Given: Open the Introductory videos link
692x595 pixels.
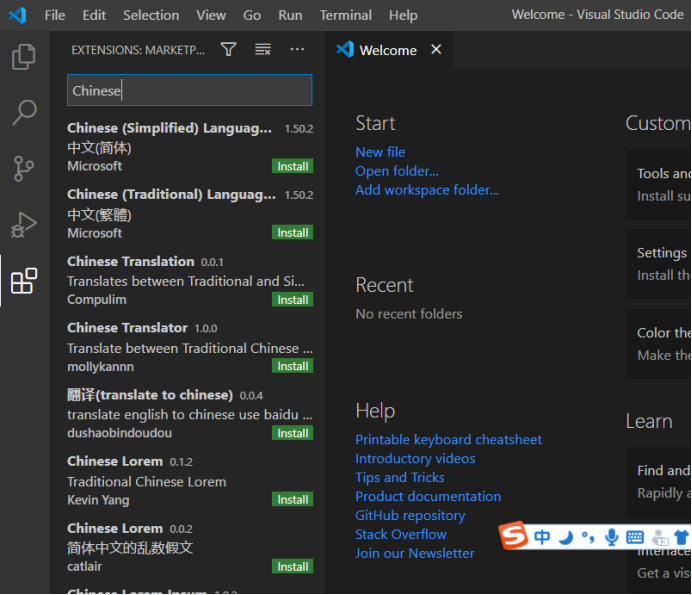Looking at the screenshot, I should point(415,459).
